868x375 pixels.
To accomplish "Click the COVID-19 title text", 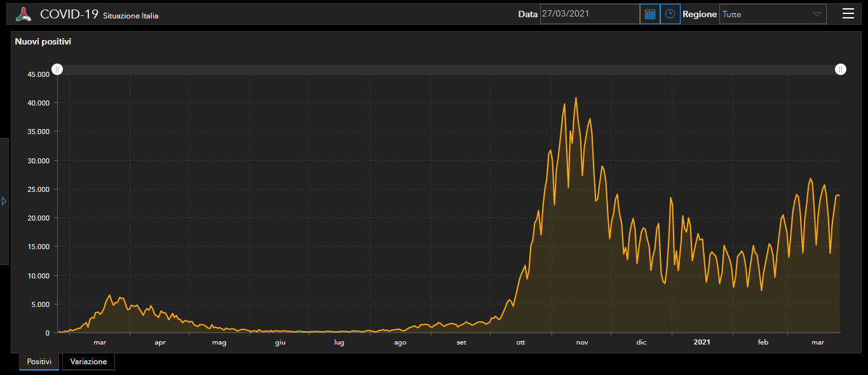I will (69, 14).
